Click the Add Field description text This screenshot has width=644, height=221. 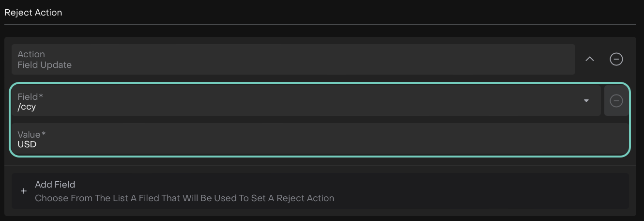(184, 198)
